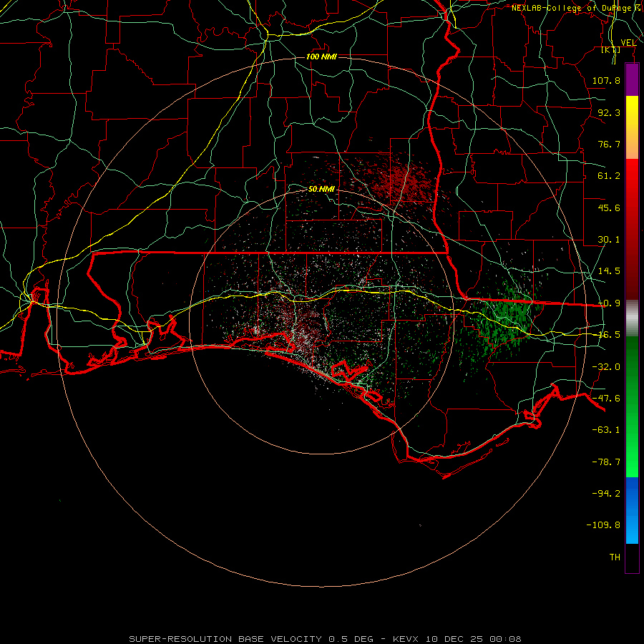Click the red outbound velocity cluster beyond 50 NMI ring
Image resolution: width=644 pixels, height=644 pixels.
(404, 181)
